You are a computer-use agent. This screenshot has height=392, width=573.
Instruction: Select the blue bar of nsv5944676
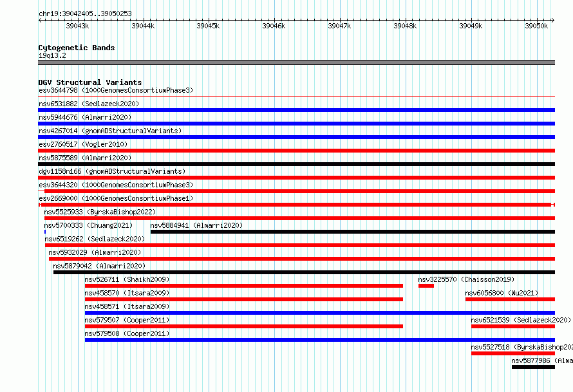(296, 124)
